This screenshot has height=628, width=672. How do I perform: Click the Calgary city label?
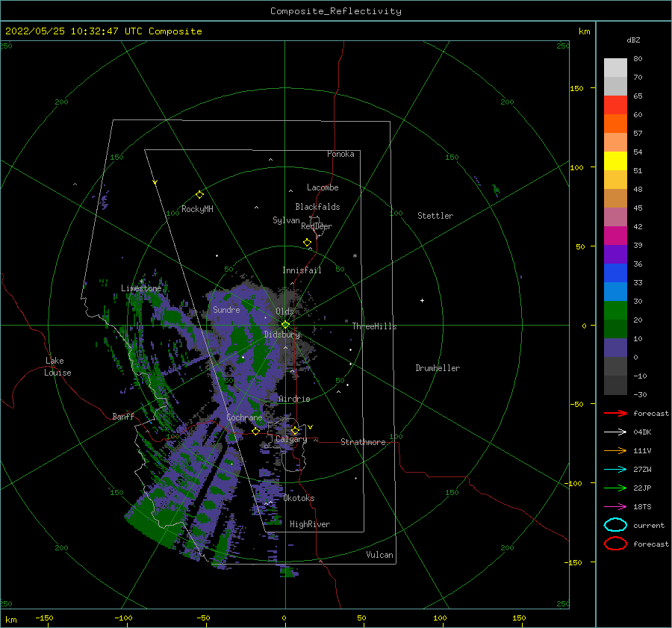[x=291, y=439]
